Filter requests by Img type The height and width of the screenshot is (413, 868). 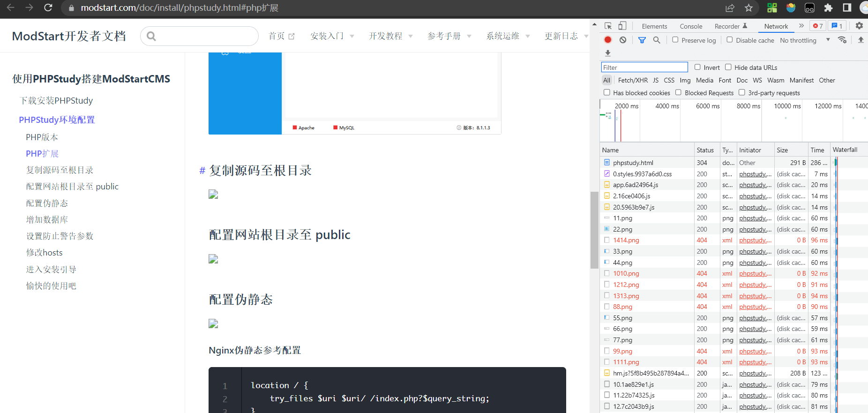tap(685, 80)
